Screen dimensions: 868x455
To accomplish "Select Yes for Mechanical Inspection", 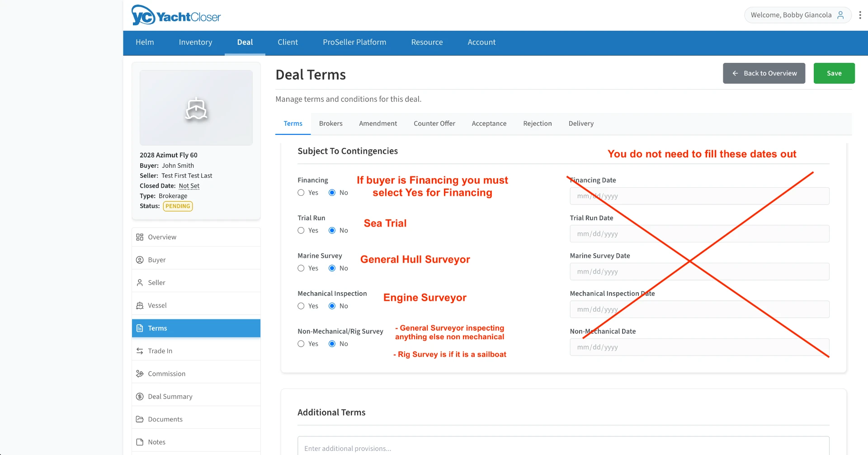I will pos(301,306).
